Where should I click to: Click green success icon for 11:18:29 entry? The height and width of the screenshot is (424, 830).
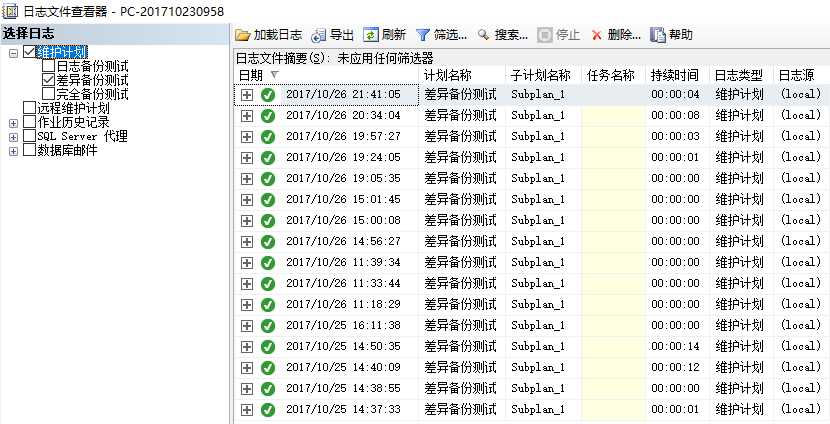[268, 304]
